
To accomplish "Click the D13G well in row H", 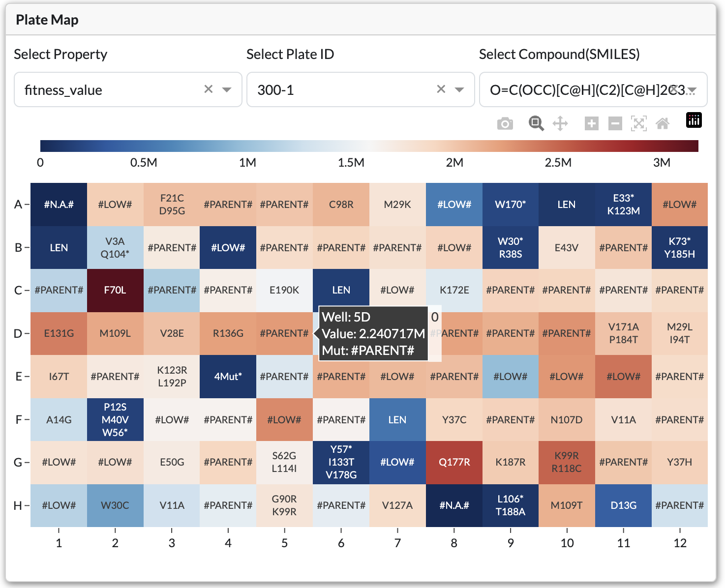I will pyautogui.click(x=623, y=505).
